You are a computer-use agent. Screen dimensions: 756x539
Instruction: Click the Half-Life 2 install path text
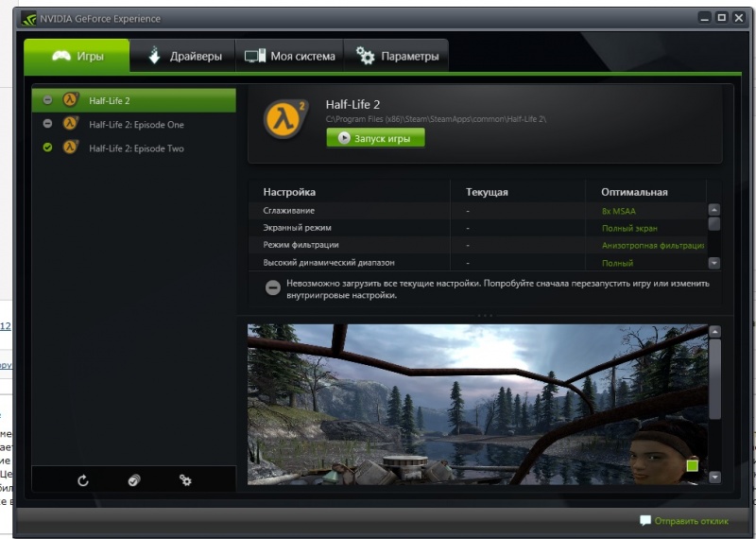click(436, 119)
